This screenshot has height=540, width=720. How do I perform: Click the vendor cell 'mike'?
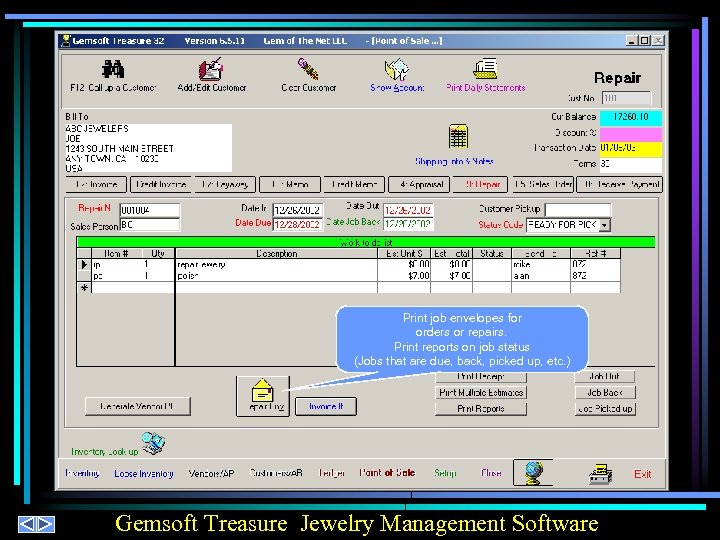(x=541, y=264)
